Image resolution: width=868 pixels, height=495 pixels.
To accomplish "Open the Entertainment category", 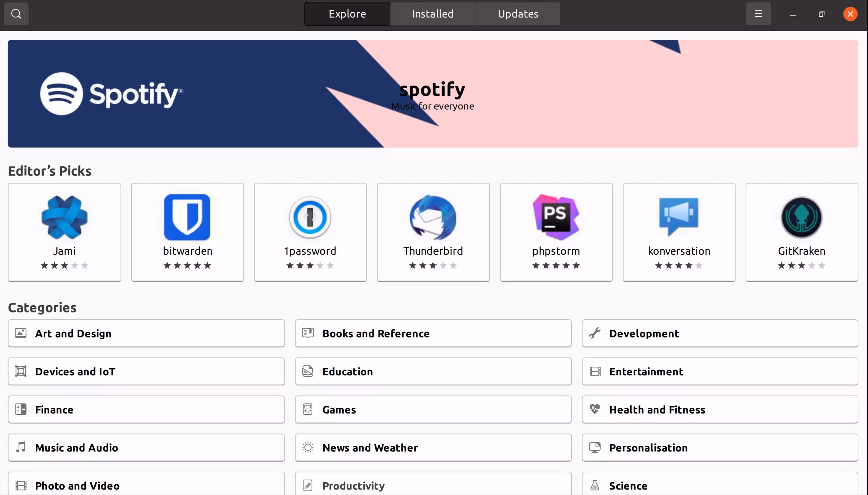I will pyautogui.click(x=720, y=372).
